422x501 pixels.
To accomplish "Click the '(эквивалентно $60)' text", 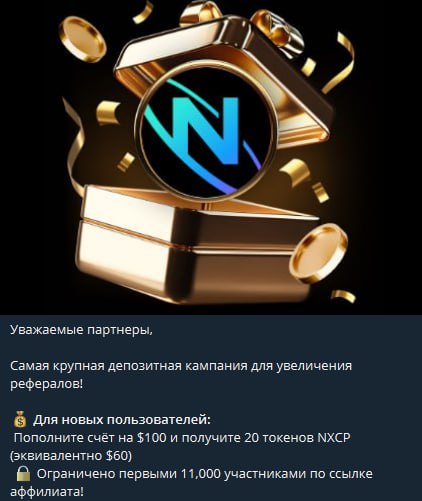I will [71, 456].
